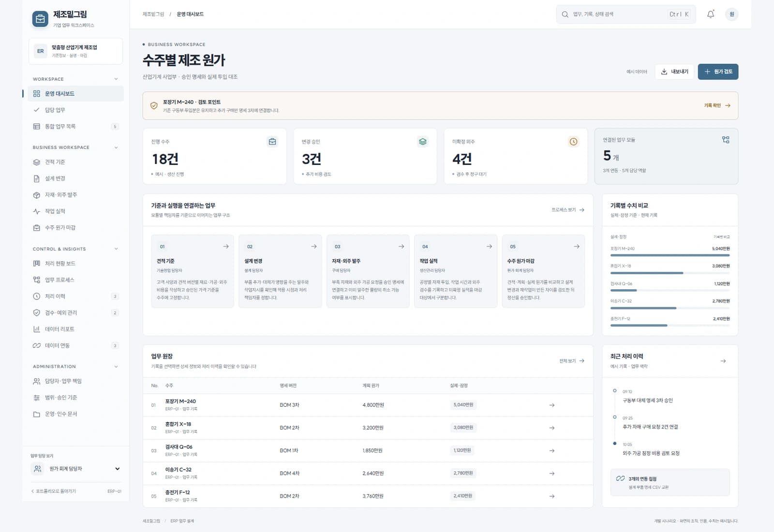This screenshot has height=532, width=774.
Task: Open the 자재·외주 발주 process card arrow
Action: click(x=402, y=247)
